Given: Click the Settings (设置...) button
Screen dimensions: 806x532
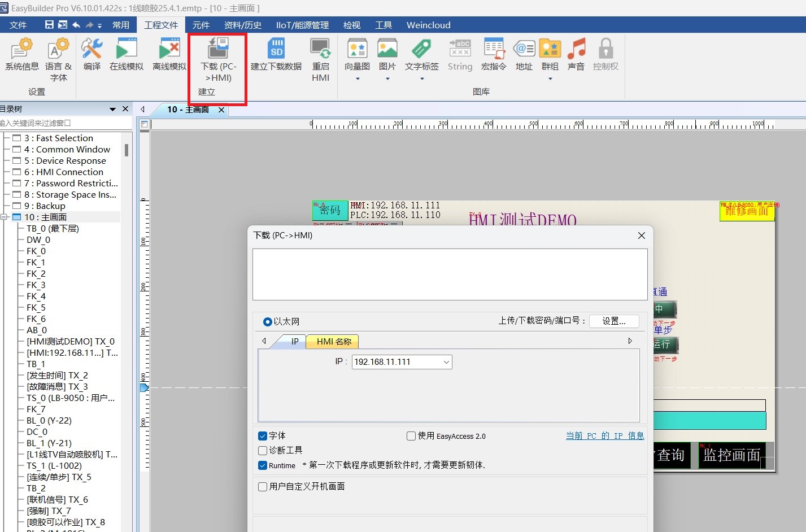Looking at the screenshot, I should [x=614, y=321].
